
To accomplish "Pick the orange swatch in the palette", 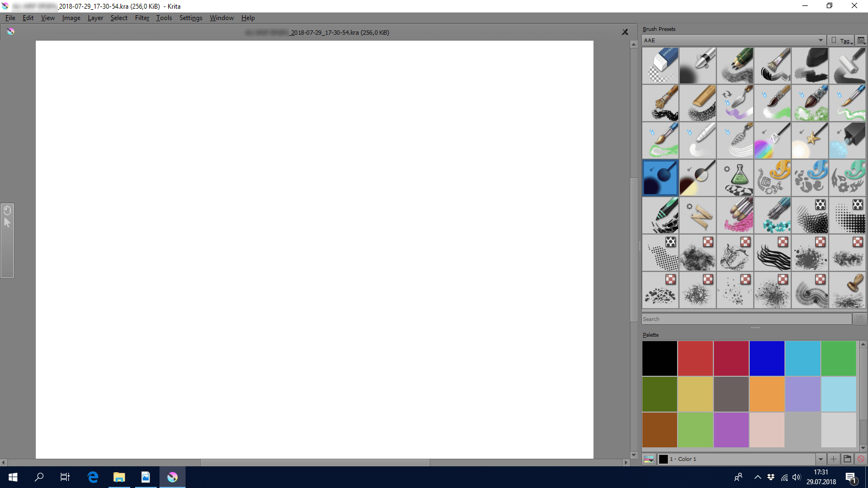I will 767,394.
